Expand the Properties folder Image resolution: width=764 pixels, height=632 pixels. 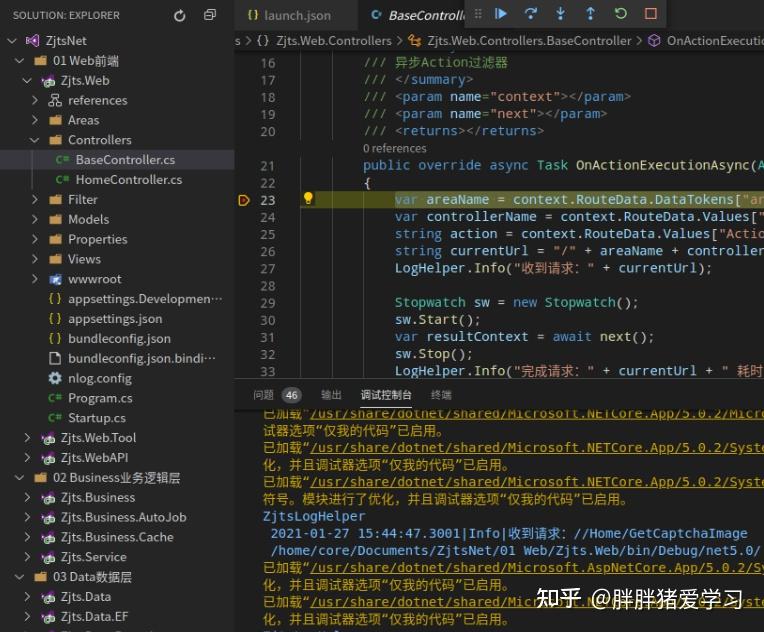35,240
